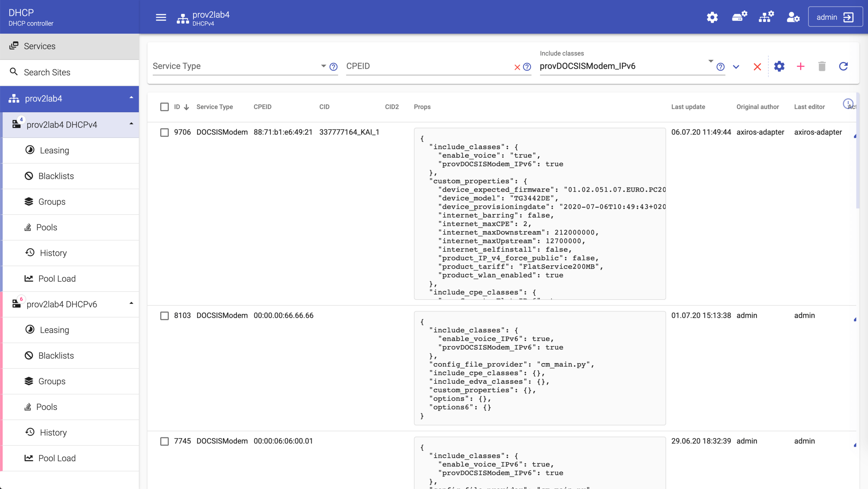
Task: Sort by the ID column arrow
Action: point(186,107)
